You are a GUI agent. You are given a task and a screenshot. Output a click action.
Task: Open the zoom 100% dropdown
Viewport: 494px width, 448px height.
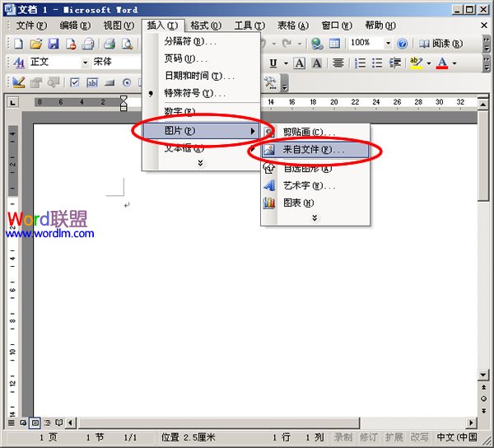[x=388, y=43]
